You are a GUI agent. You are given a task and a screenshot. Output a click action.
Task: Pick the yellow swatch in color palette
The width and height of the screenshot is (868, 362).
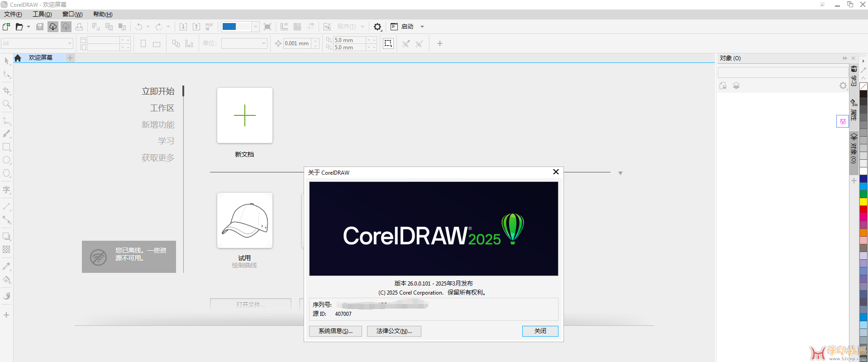[863, 202]
